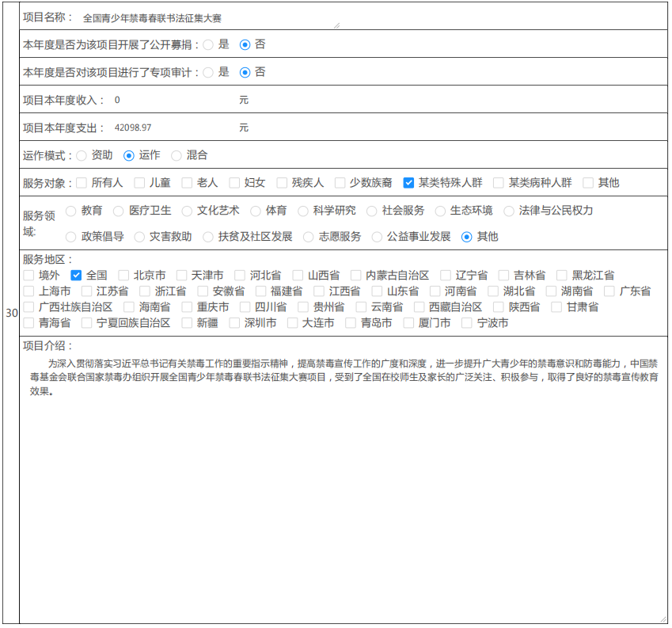
Task: Select 资助 as the 运作模式
Action: [82, 155]
